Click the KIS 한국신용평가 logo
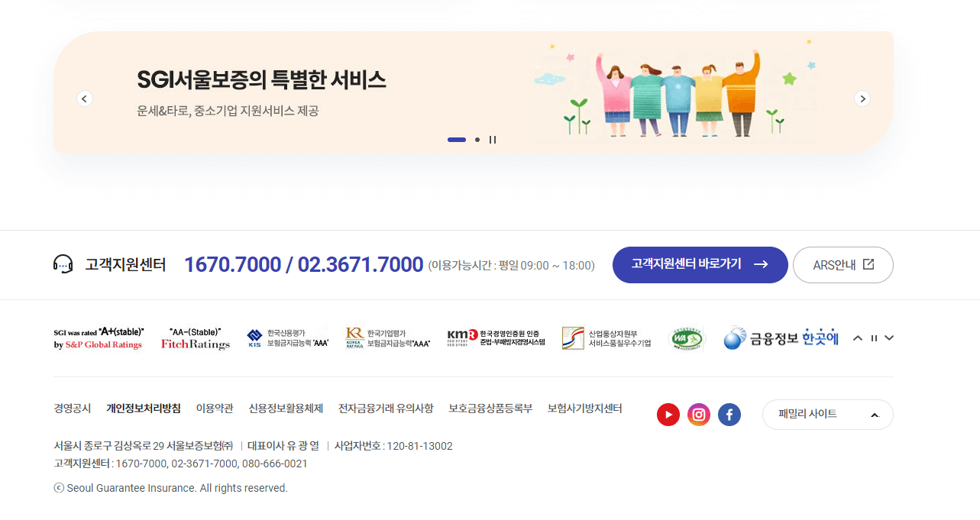980x520 pixels. (x=286, y=337)
